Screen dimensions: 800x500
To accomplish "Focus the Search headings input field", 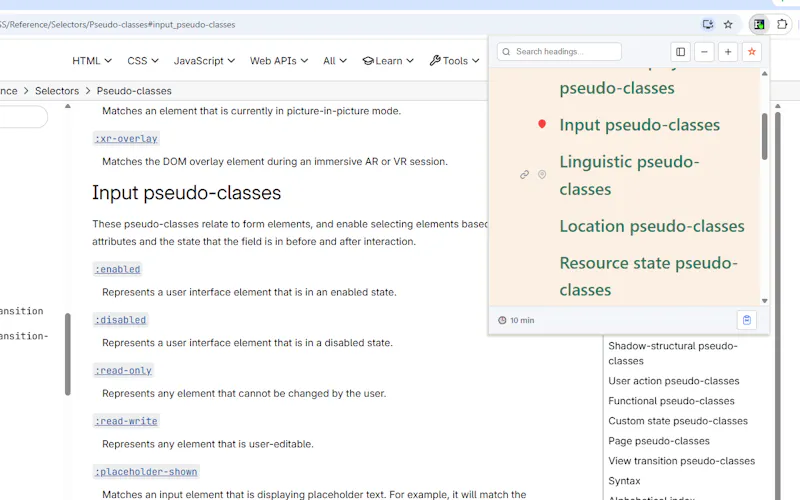I will click(x=559, y=52).
